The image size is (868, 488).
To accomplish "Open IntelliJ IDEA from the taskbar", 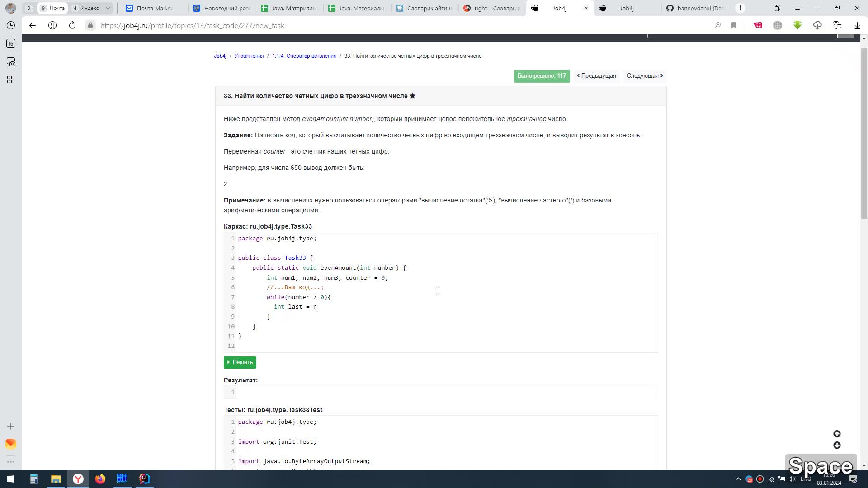I will click(144, 479).
